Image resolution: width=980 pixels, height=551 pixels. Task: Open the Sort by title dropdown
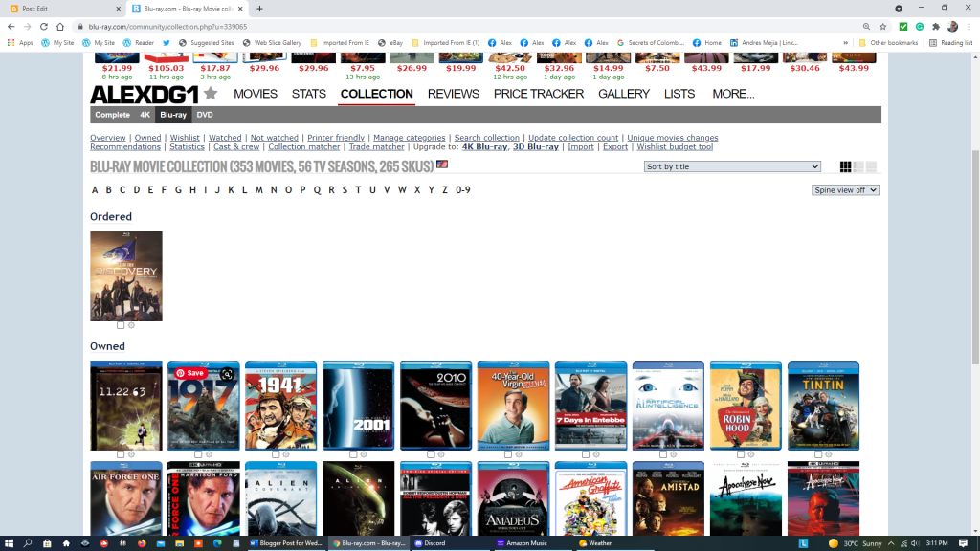(x=732, y=166)
